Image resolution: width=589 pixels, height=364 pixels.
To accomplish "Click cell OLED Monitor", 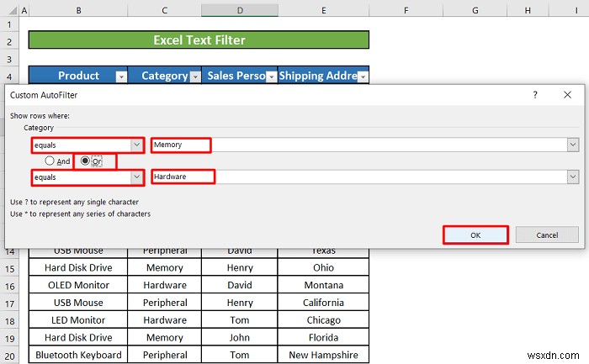I will click(x=78, y=285).
